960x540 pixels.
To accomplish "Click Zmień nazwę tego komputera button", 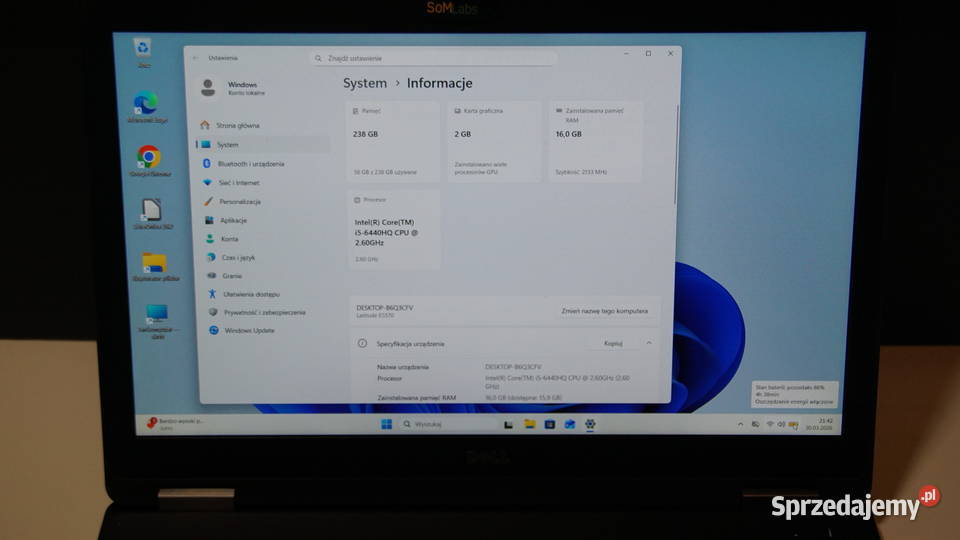I will point(604,311).
